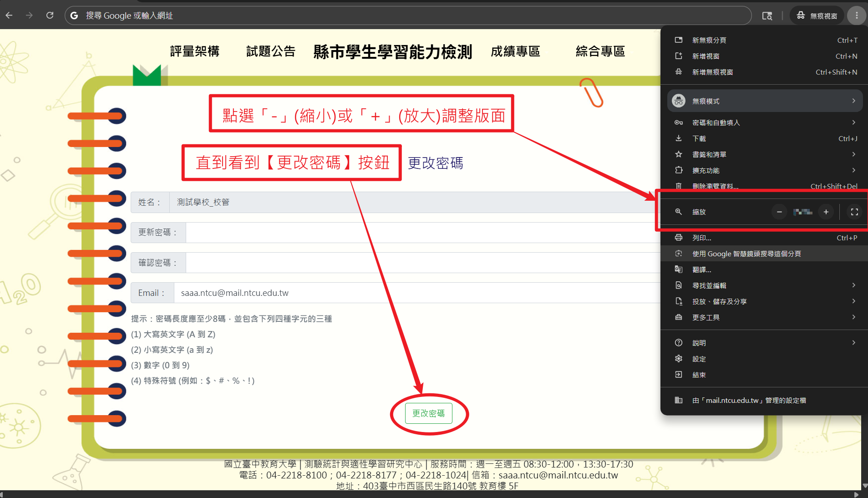Click the incognito avatar icon in menu
The width and height of the screenshot is (868, 498).
(679, 101)
